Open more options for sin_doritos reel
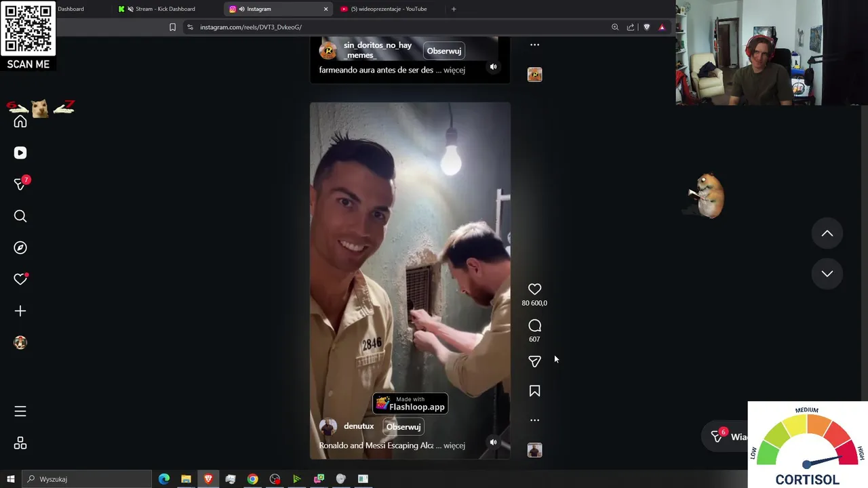This screenshot has width=868, height=488. pos(534,45)
